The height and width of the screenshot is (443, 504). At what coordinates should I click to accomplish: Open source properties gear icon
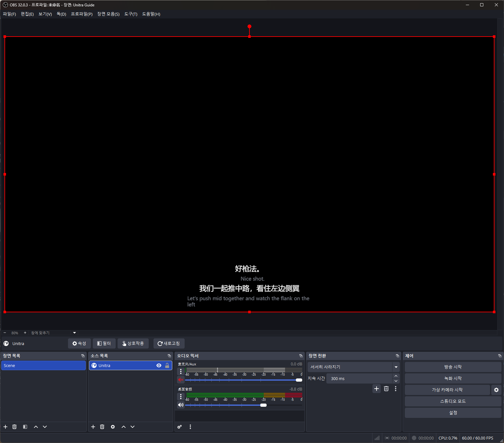point(113,427)
